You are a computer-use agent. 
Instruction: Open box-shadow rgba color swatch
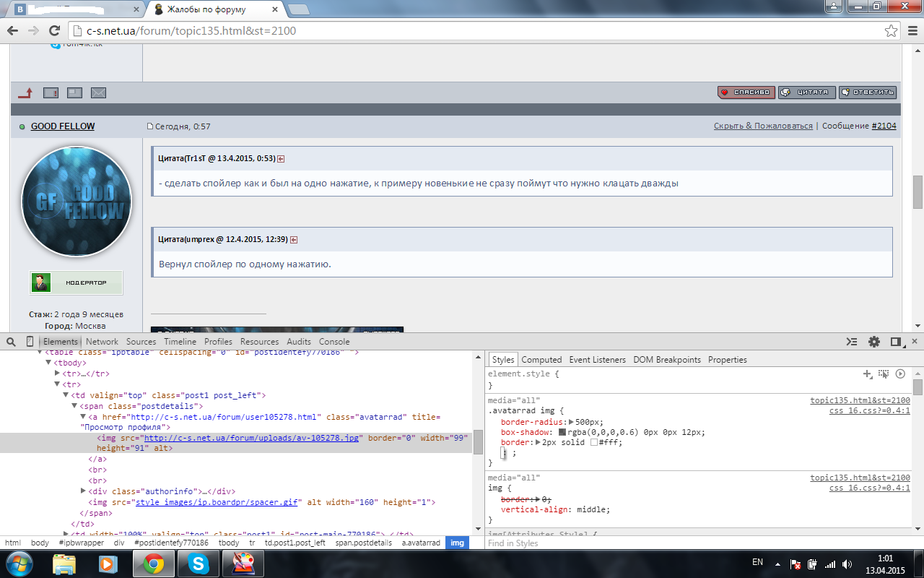(562, 432)
